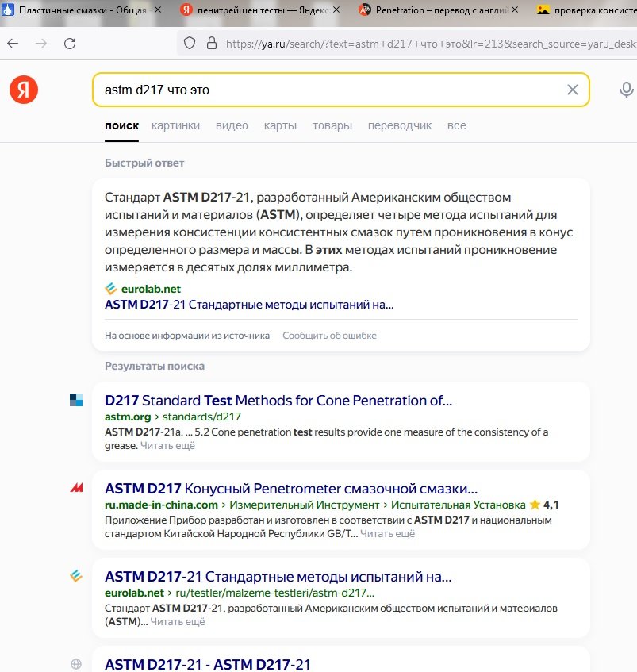The width and height of the screenshot is (637, 672).
Task: Reload the page
Action: (70, 44)
